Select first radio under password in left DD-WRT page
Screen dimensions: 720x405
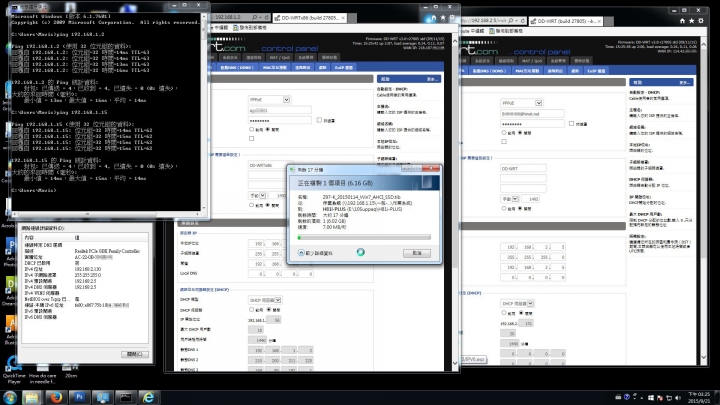(x=251, y=129)
